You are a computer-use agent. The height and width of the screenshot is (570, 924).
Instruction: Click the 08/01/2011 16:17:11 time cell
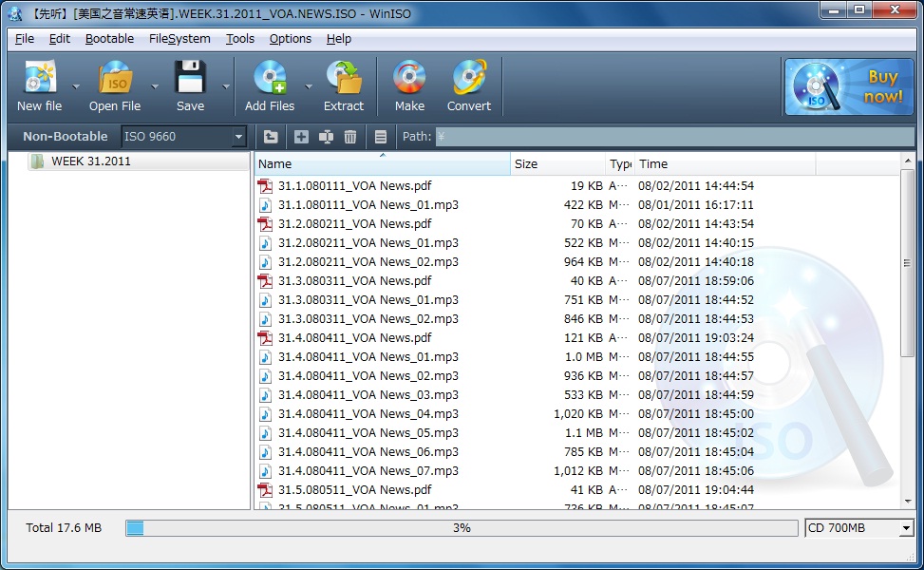point(696,204)
